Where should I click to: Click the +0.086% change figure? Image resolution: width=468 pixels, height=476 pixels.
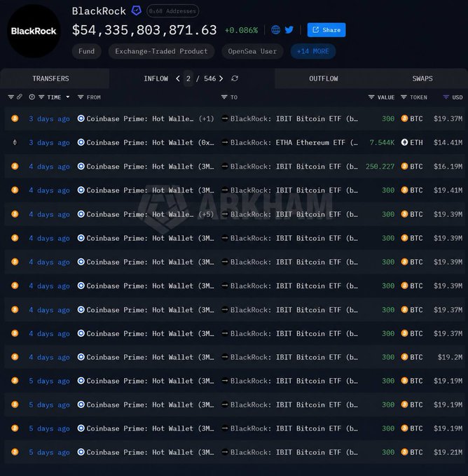coord(241,30)
